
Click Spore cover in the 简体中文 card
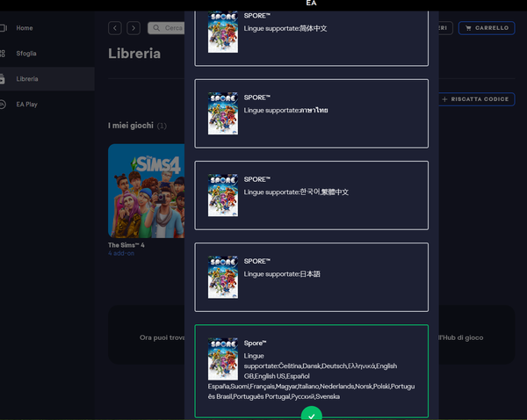(223, 32)
